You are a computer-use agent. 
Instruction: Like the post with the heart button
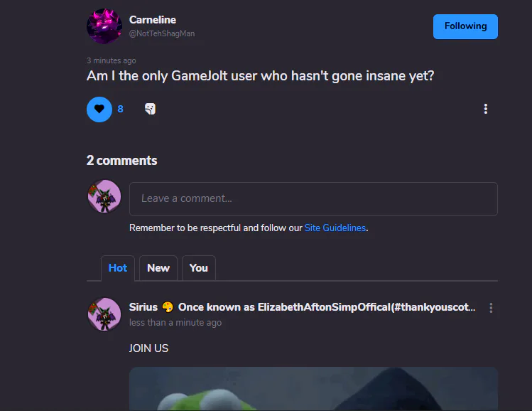tap(99, 110)
